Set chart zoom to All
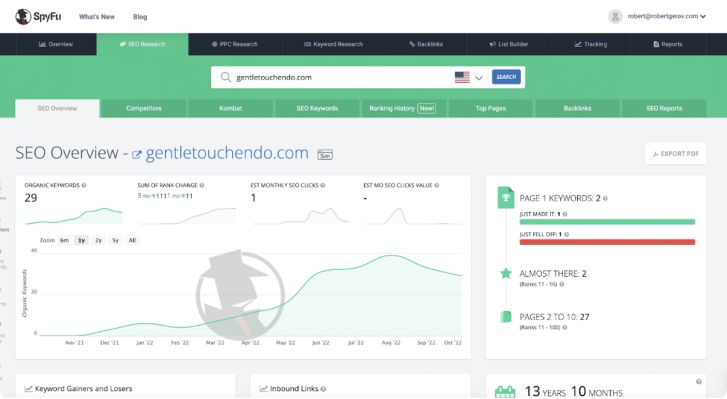This screenshot has height=399, width=727. click(x=132, y=240)
